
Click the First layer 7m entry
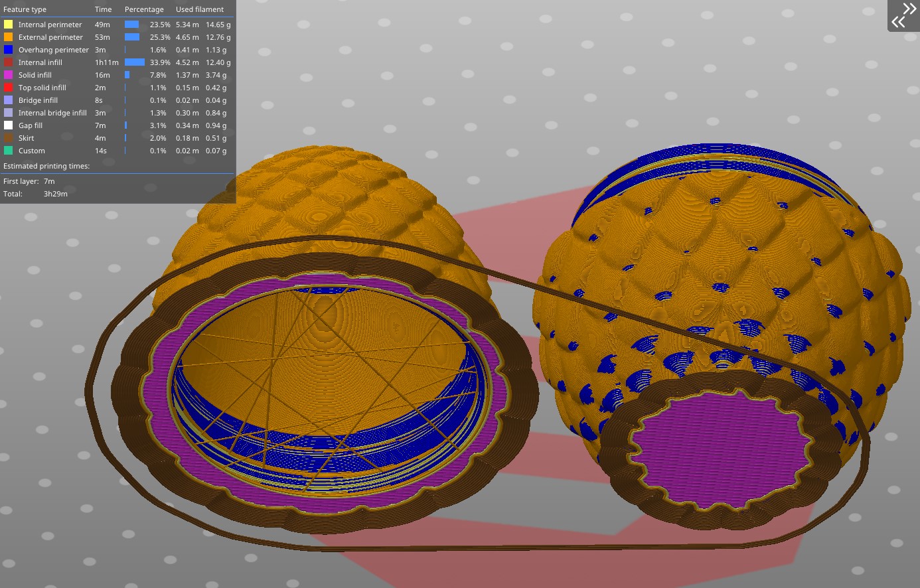29,181
